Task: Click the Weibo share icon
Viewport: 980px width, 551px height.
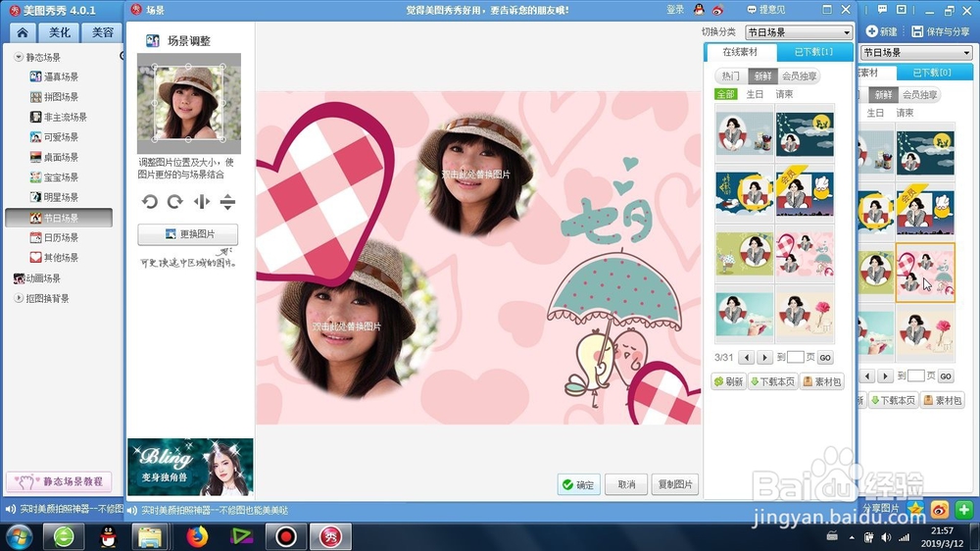Action: click(x=940, y=510)
